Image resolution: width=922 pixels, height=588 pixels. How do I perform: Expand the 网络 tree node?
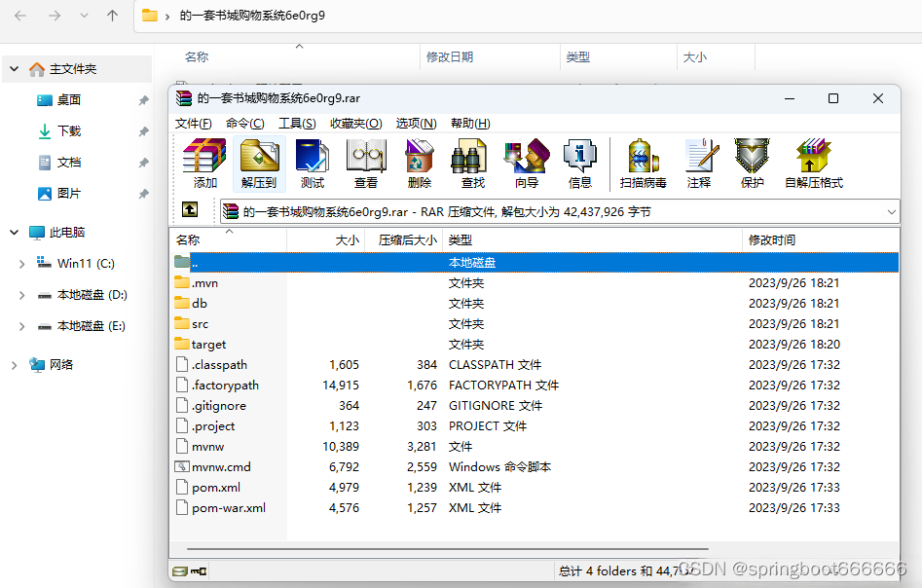coord(14,365)
